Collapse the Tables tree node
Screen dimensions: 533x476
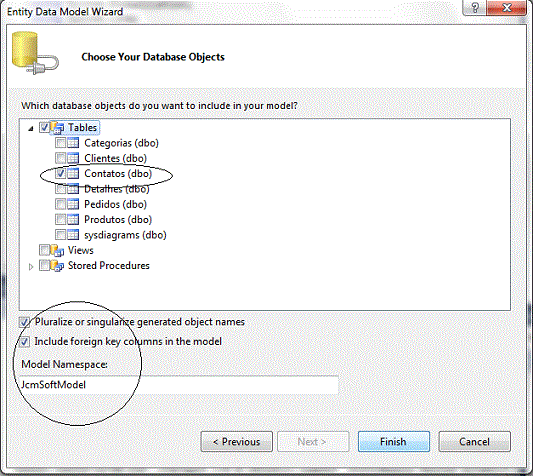click(31, 129)
